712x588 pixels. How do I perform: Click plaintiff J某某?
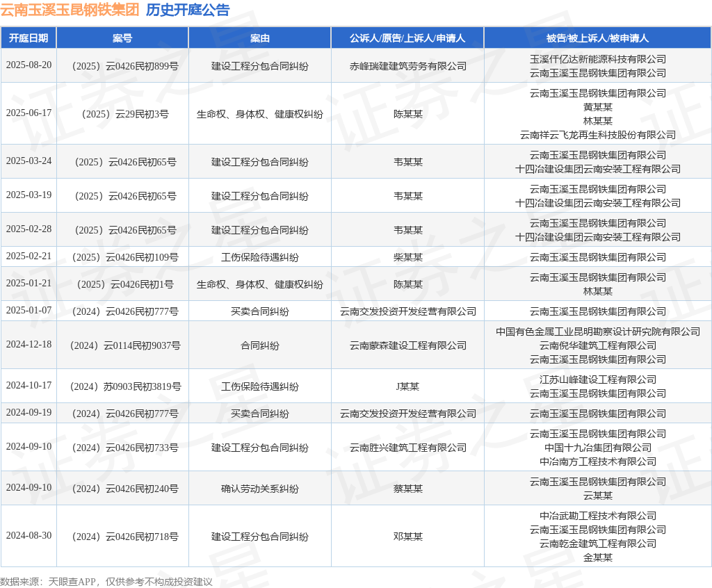coord(407,386)
